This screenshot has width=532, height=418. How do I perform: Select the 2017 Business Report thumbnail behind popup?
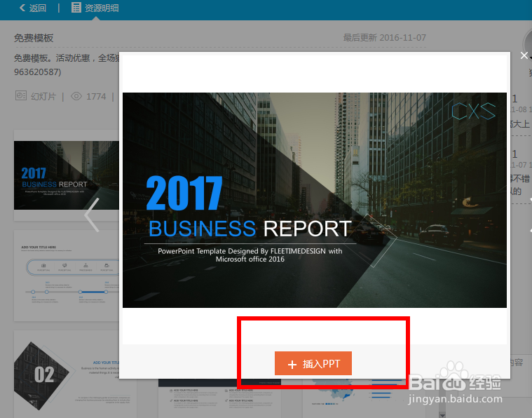(x=67, y=175)
